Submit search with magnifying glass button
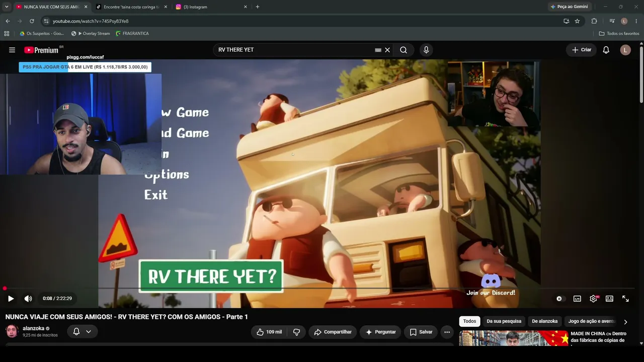 pos(404,50)
